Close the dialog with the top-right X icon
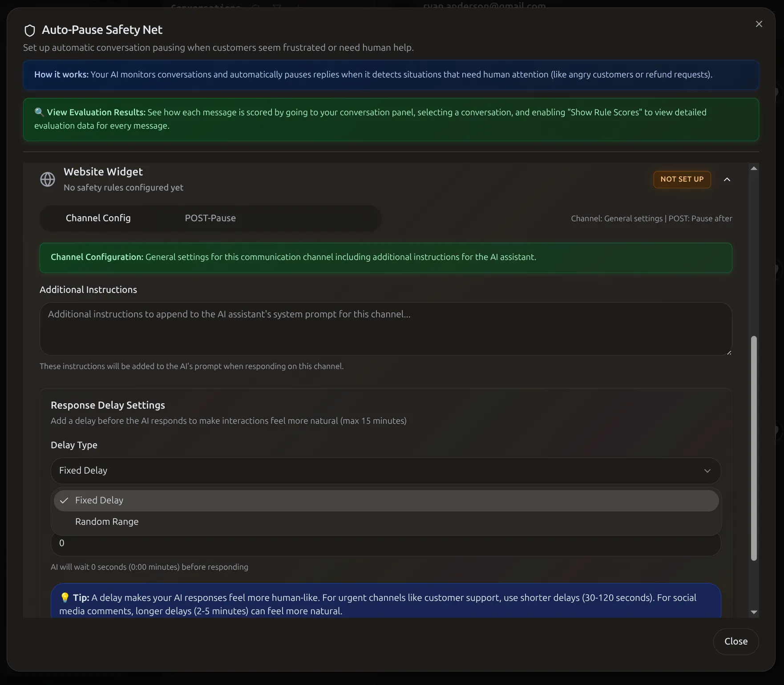 tap(759, 24)
